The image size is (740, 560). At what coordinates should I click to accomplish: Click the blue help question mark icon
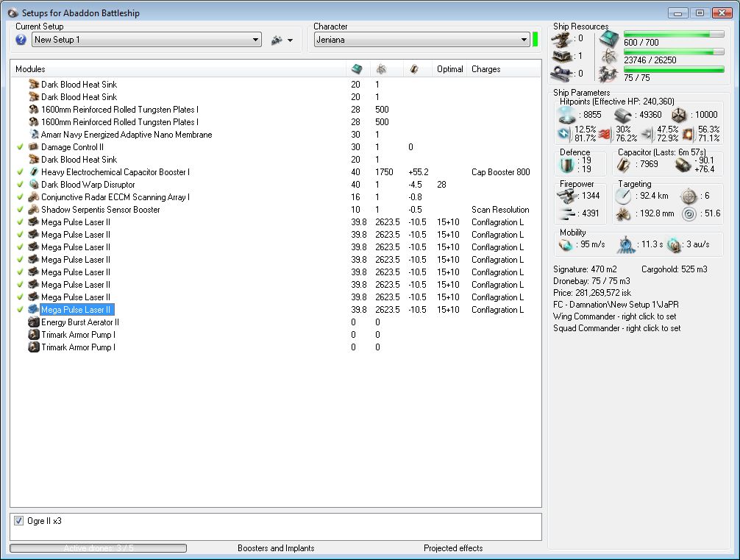(21, 40)
